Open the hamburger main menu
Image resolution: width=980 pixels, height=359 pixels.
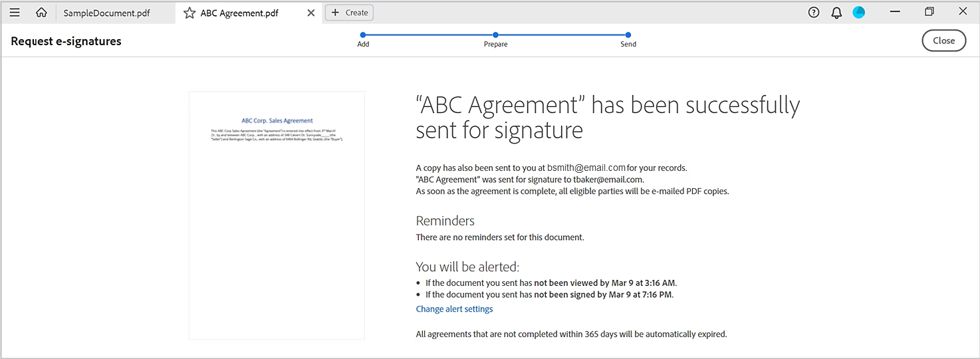pos(15,13)
